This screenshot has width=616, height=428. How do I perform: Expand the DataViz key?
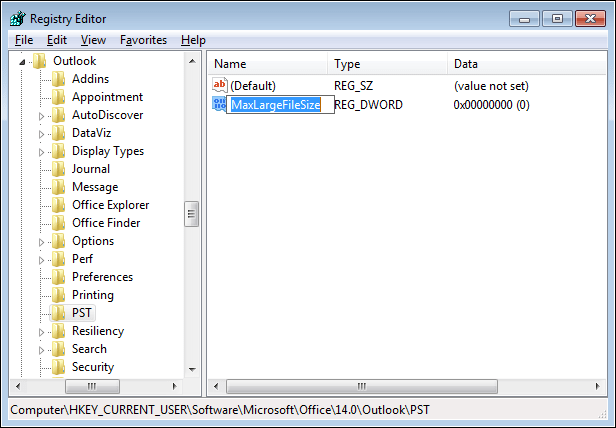point(41,134)
